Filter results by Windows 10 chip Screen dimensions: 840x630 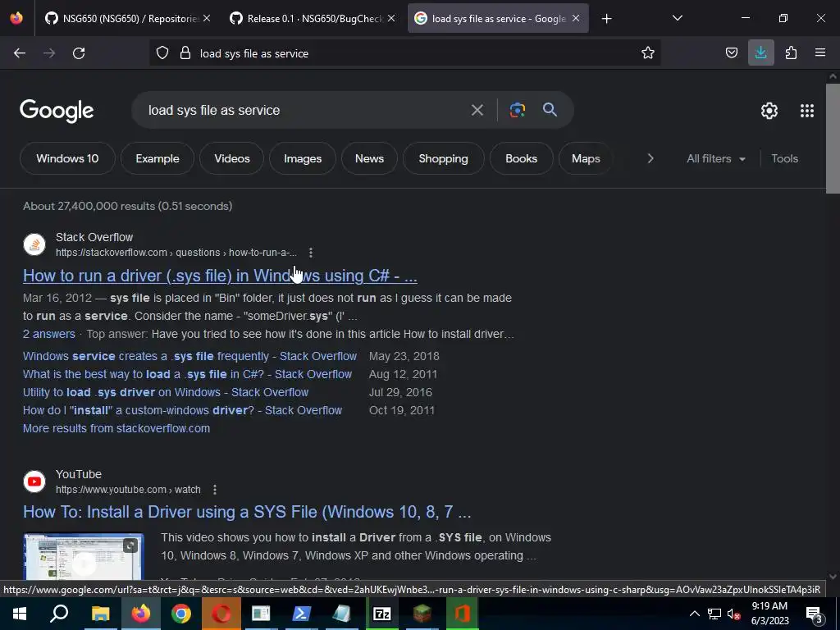(x=67, y=158)
